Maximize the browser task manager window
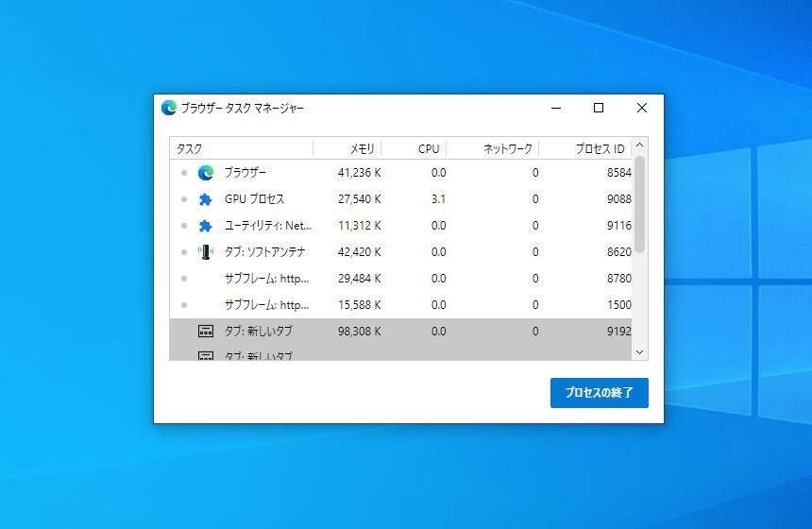This screenshot has height=529, width=812. coord(599,108)
